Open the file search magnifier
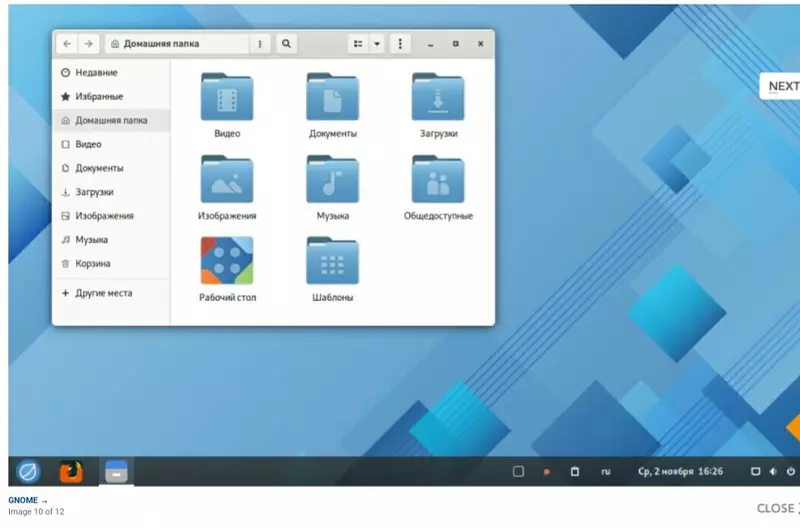Image resolution: width=800 pixels, height=528 pixels. [286, 44]
